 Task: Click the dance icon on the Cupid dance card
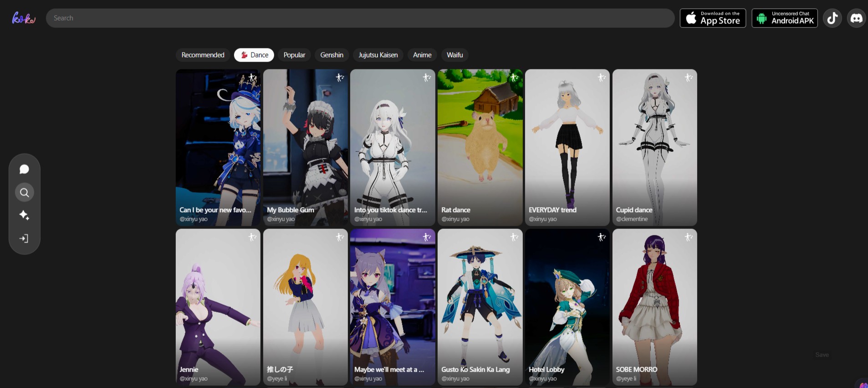point(689,78)
